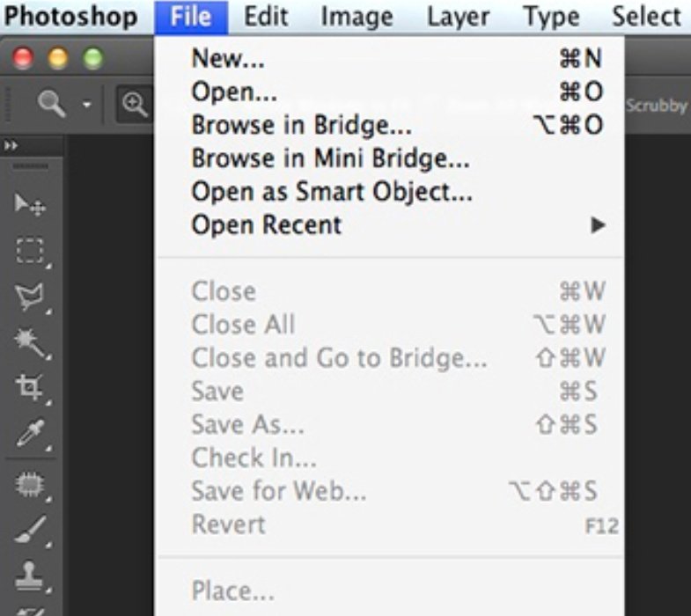
Task: Click the Zoom In magnifier button
Action: (134, 105)
